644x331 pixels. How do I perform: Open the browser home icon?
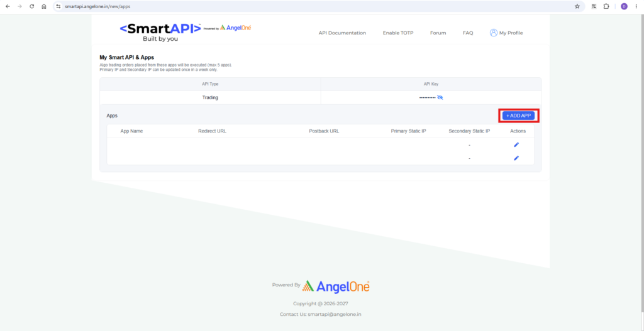click(x=44, y=6)
